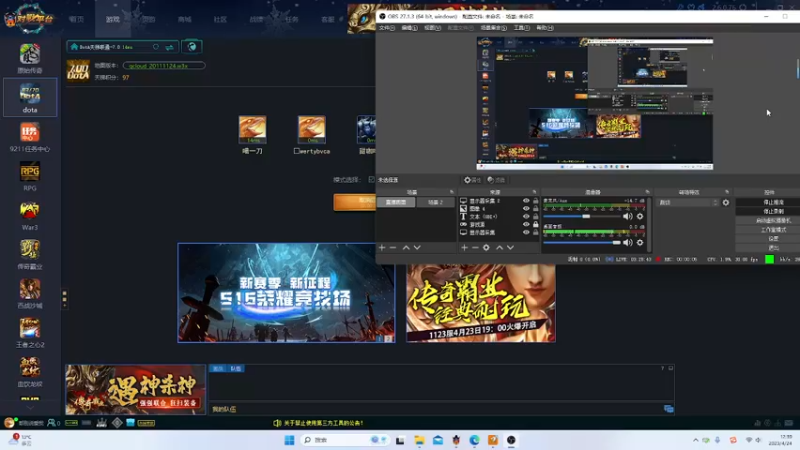Add a new source with the plus icon
This screenshot has width=800, height=450.
point(464,247)
